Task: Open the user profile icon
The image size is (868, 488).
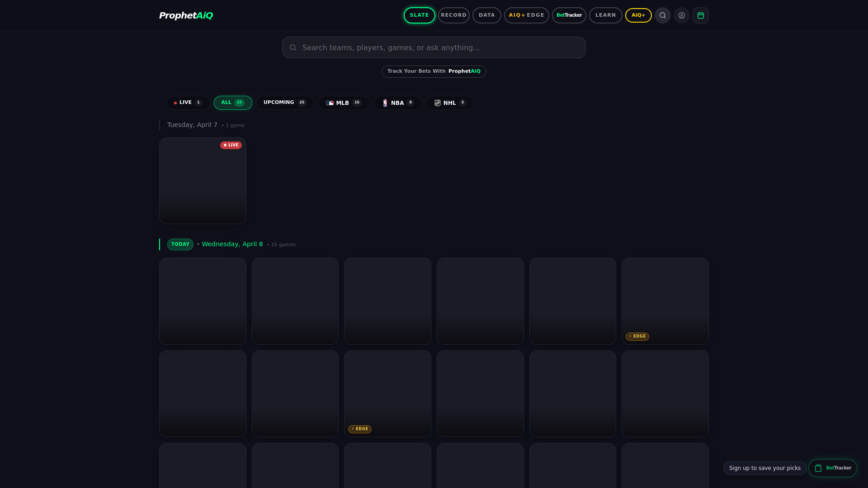Action: point(681,15)
